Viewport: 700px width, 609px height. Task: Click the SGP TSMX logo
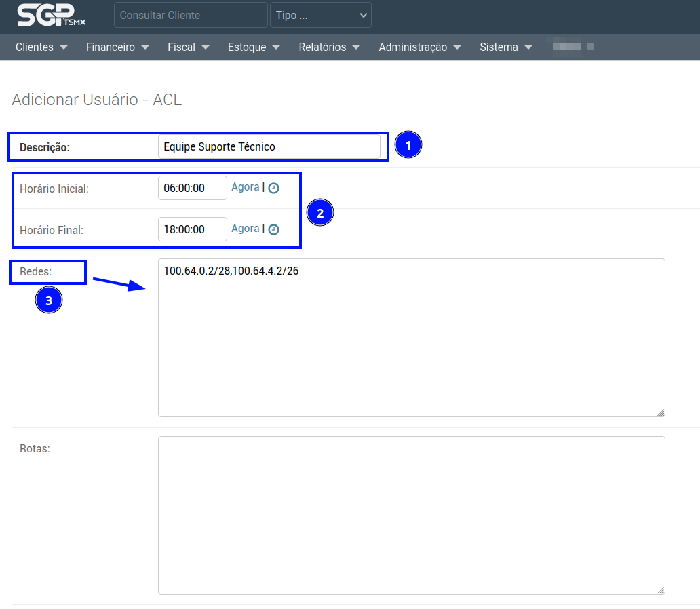pyautogui.click(x=52, y=15)
